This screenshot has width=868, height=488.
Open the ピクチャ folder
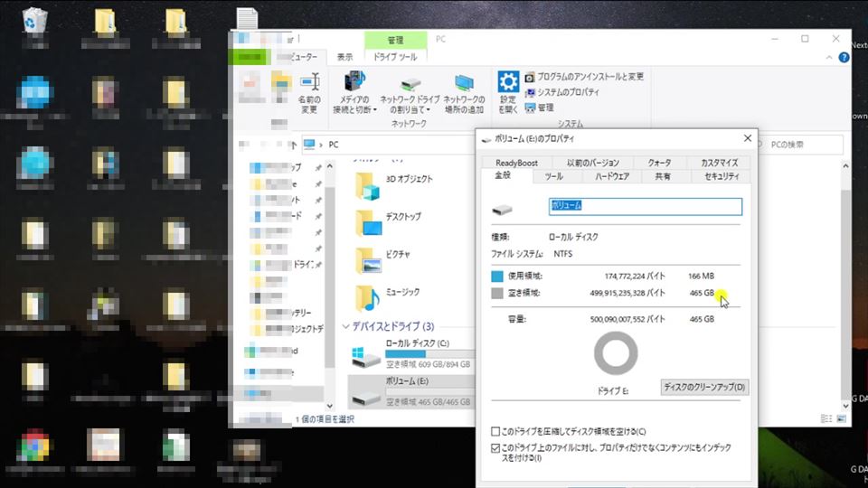click(383, 260)
